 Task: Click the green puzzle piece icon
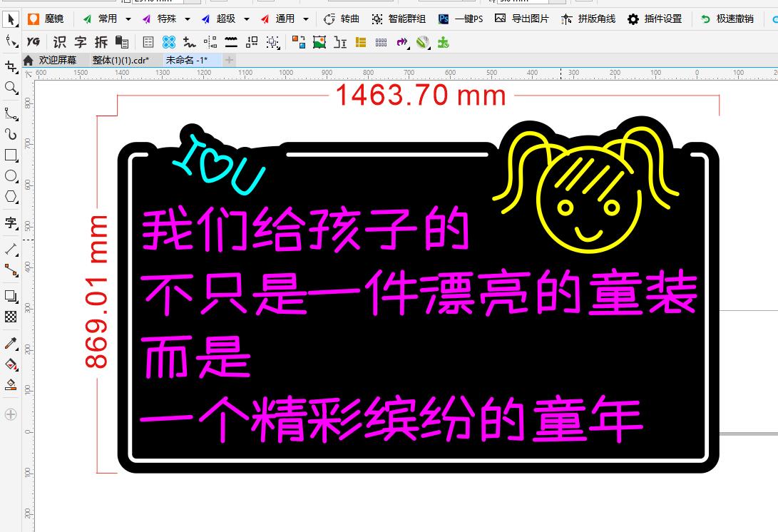[444, 42]
